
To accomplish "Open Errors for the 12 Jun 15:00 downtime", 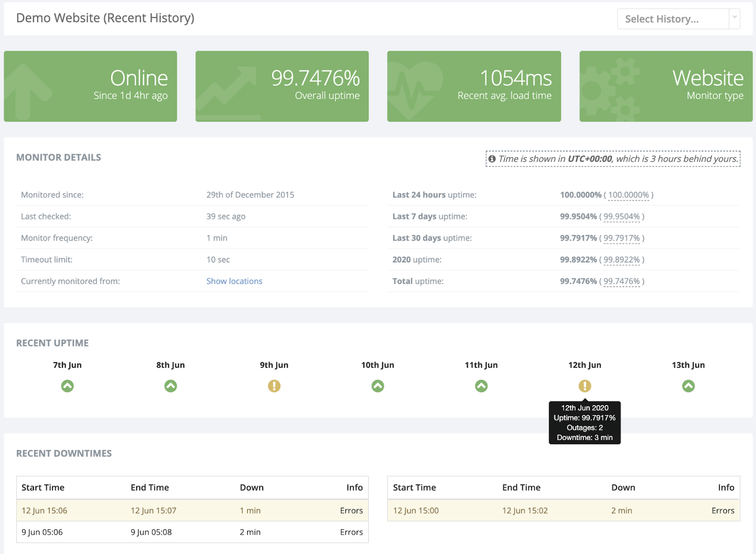I will coord(723,511).
